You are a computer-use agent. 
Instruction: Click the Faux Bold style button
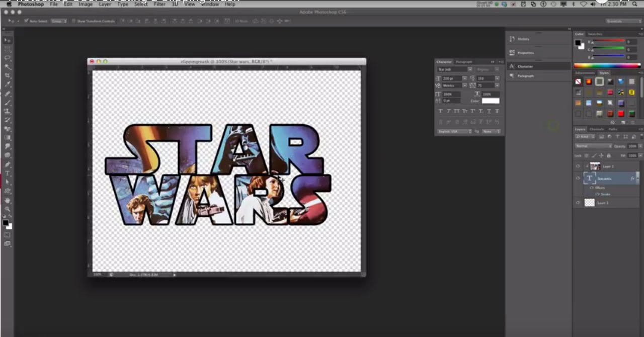pos(441,111)
